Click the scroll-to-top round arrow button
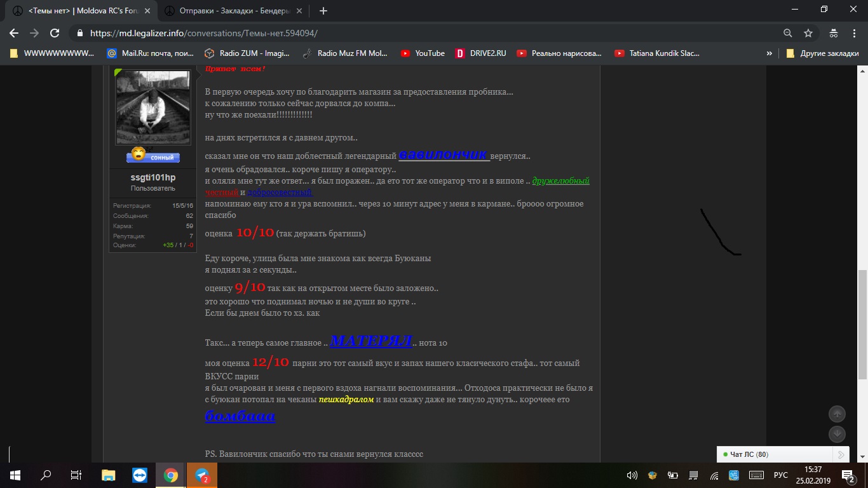868x488 pixels. [x=837, y=414]
